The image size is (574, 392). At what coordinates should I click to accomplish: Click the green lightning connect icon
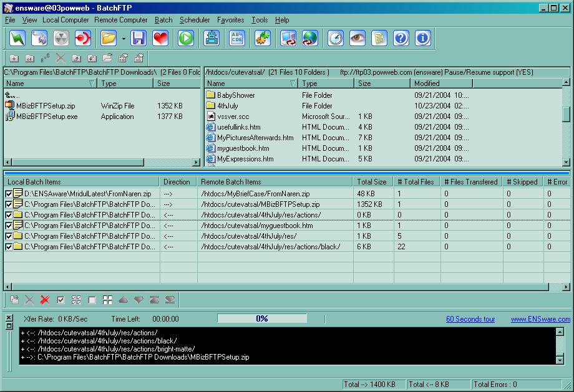(17, 38)
